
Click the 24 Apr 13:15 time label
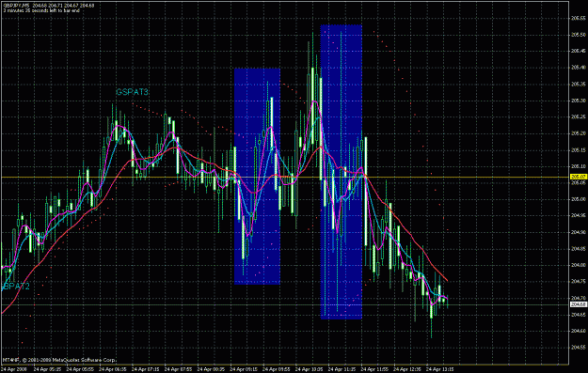pos(440,369)
